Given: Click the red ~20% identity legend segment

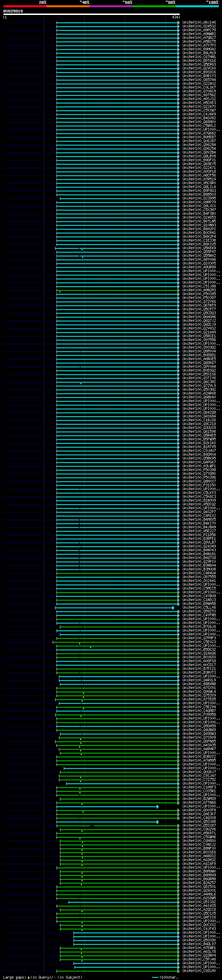Looking at the screenshot, I should pos(25,6).
